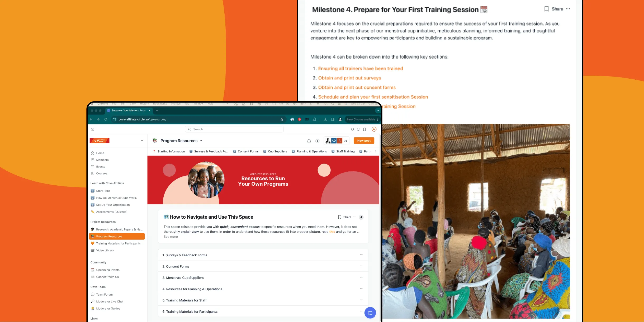Toggle the pin icon on How to Navigate post

pyautogui.click(x=361, y=217)
